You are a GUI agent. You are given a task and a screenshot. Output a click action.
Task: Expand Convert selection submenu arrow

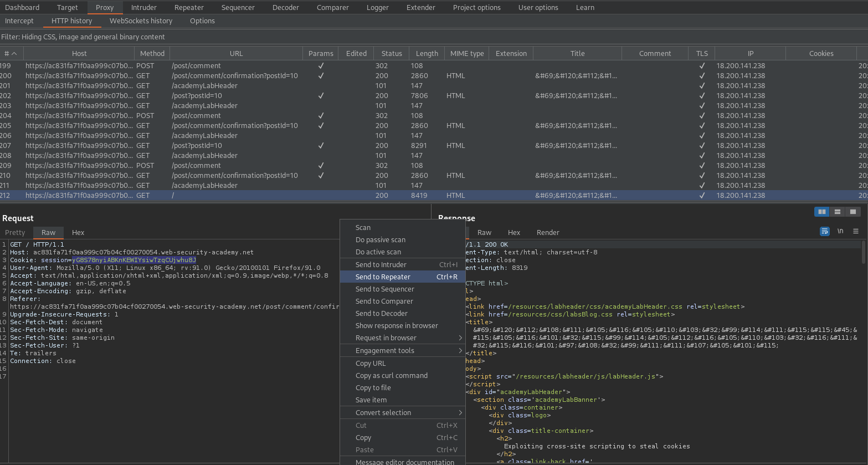click(460, 413)
